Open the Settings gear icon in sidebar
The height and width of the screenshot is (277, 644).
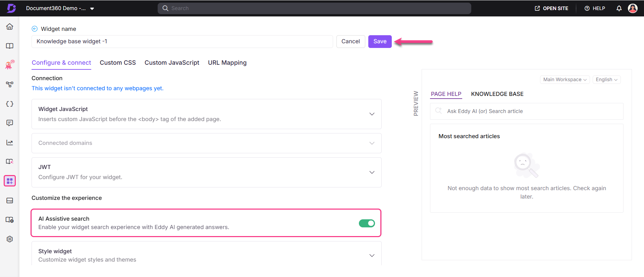point(10,239)
